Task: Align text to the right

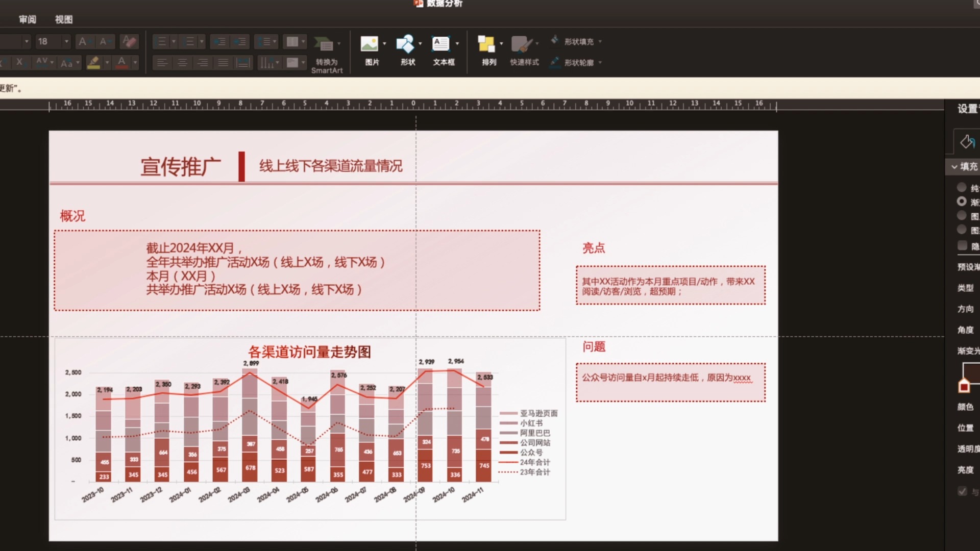Action: pyautogui.click(x=203, y=63)
